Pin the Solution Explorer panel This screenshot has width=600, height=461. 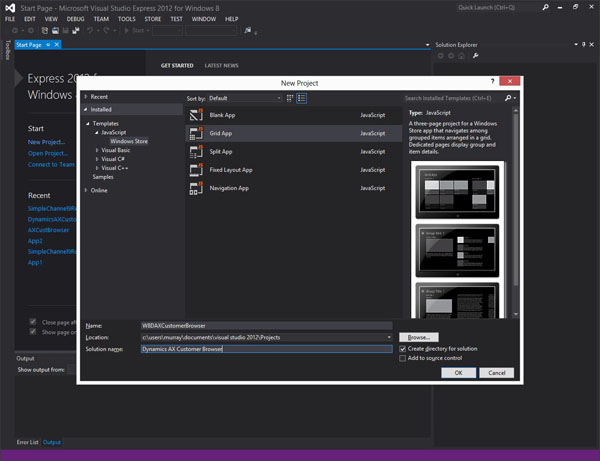[x=584, y=45]
